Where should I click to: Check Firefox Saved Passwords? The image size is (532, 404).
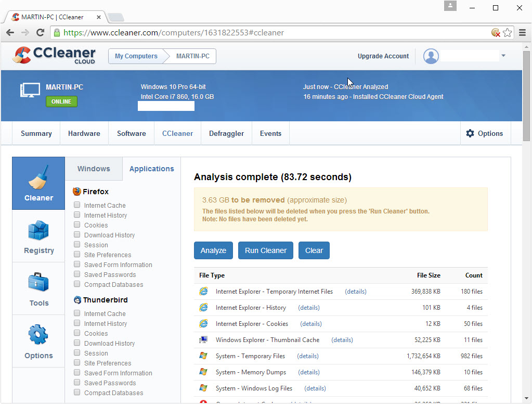tap(77, 274)
